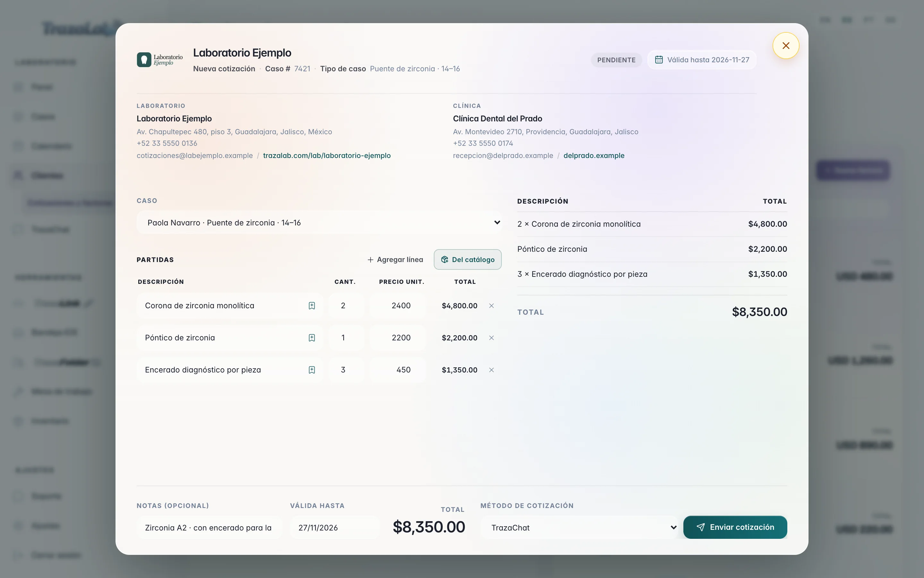Image resolution: width=924 pixels, height=578 pixels.
Task: Click the summary row 2 × Corona de zirconia monolítica
Action: (x=652, y=224)
